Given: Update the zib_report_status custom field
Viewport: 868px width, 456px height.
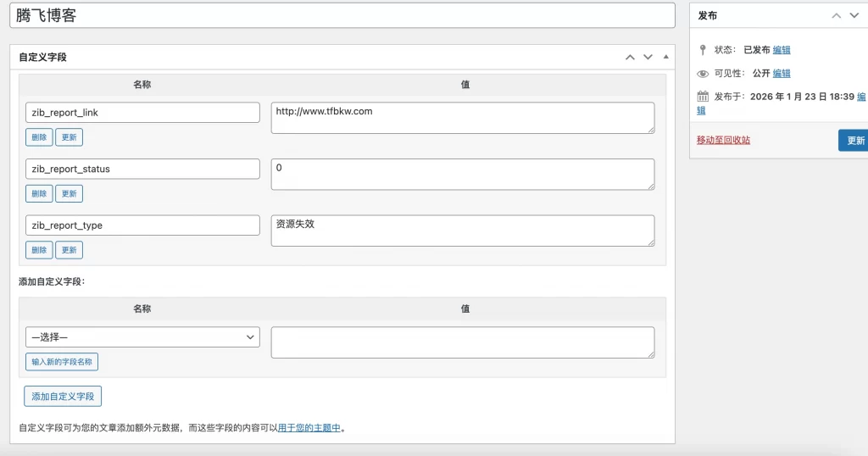Looking at the screenshot, I should (69, 193).
